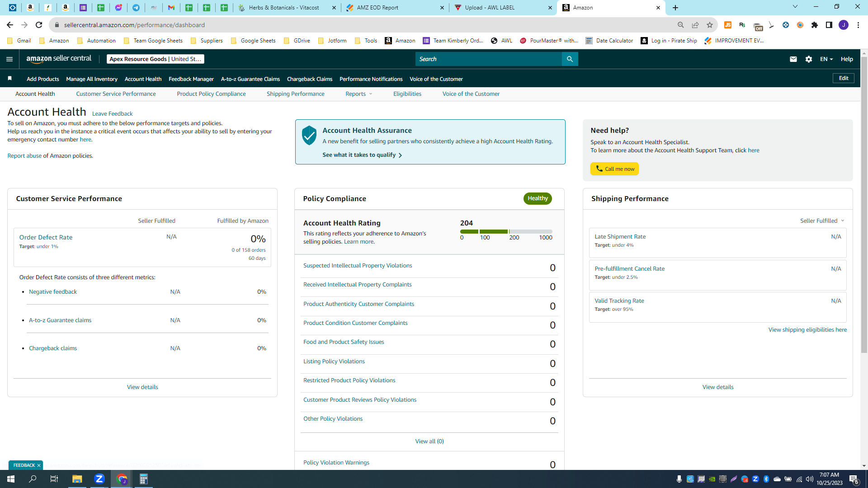This screenshot has width=868, height=488.
Task: Click the taskbar Task View icon
Action: click(54, 479)
